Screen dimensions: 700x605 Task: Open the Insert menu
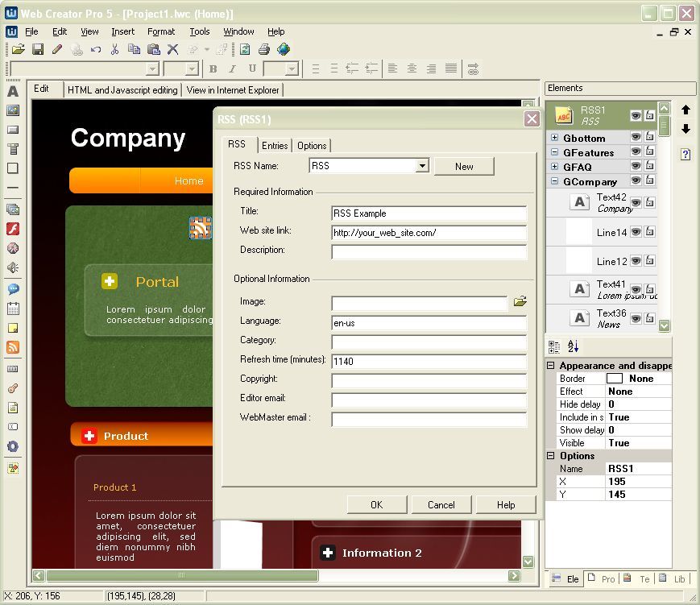tap(122, 31)
